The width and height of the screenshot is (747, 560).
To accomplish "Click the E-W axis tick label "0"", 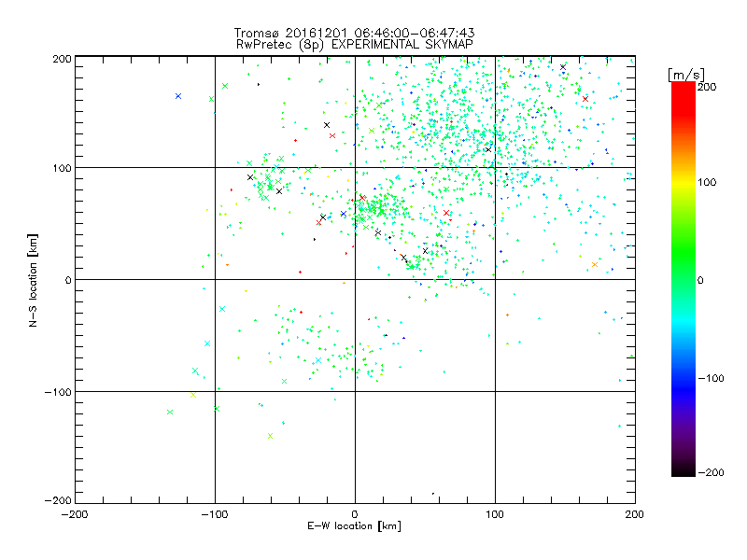I will [x=355, y=514].
